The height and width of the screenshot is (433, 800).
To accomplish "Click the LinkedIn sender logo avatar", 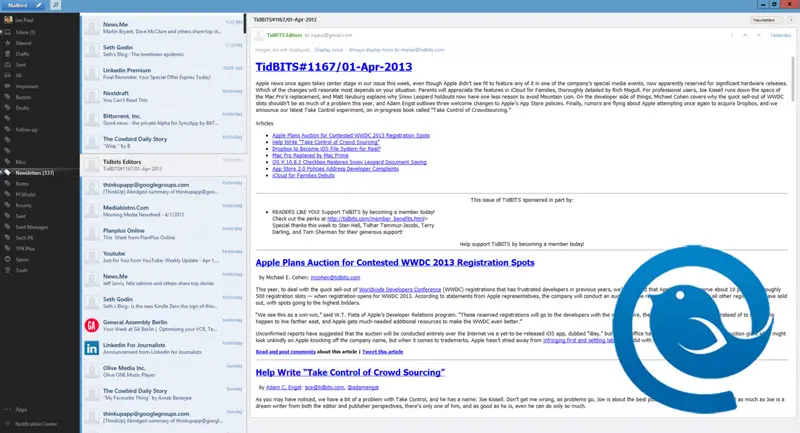I will [92, 348].
